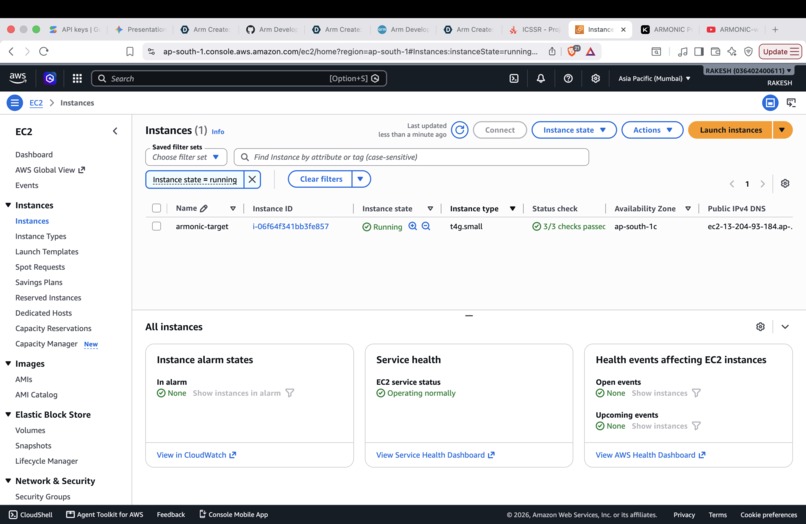Click zoom-in filter icon beside Running
Screen dimensions: 806x524
412,226
